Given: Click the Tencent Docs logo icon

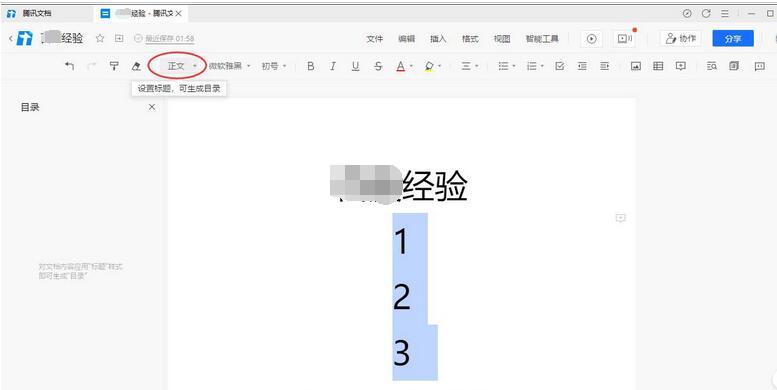Looking at the screenshot, I should tap(24, 38).
